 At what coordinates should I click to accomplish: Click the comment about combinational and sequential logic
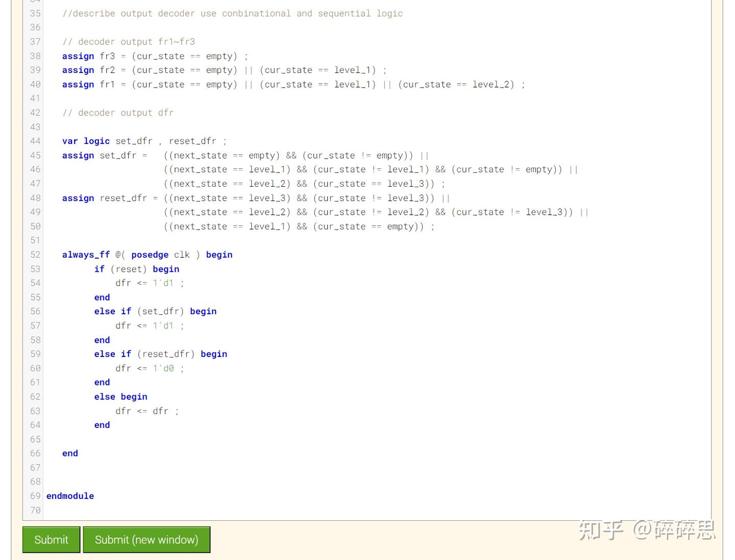tap(232, 13)
